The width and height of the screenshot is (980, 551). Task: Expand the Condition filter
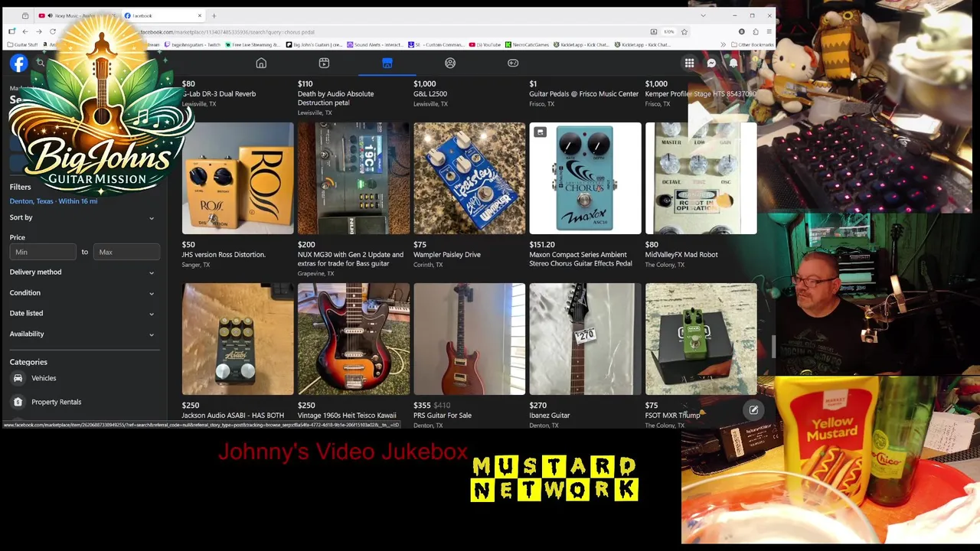coord(84,292)
